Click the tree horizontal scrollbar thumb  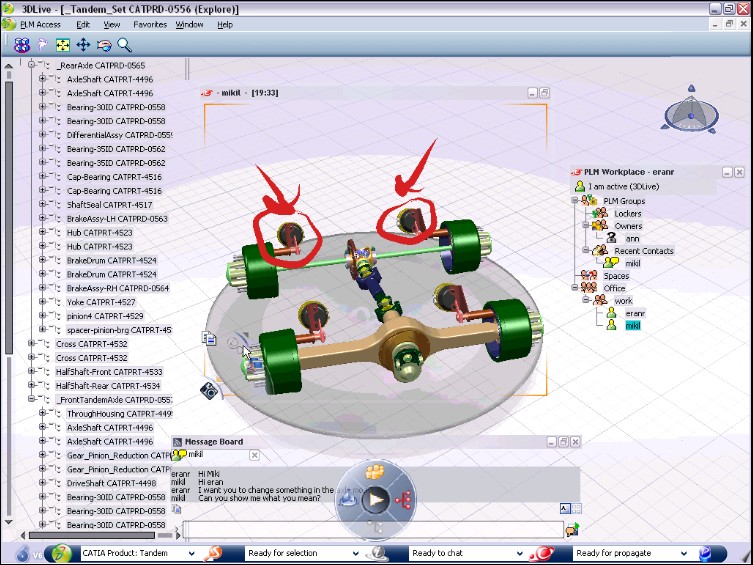click(92, 535)
